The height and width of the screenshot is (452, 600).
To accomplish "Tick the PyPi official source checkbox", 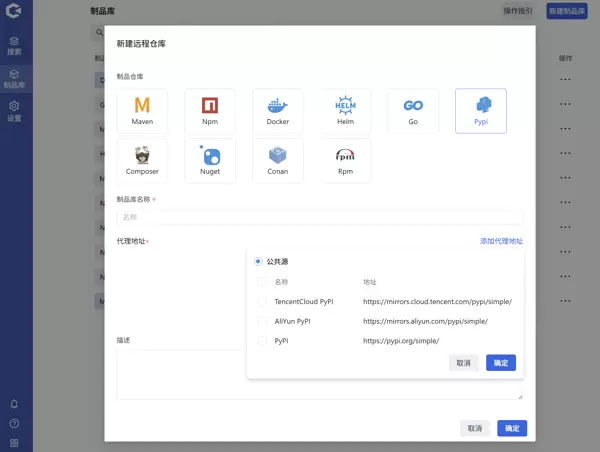I will [x=262, y=341].
